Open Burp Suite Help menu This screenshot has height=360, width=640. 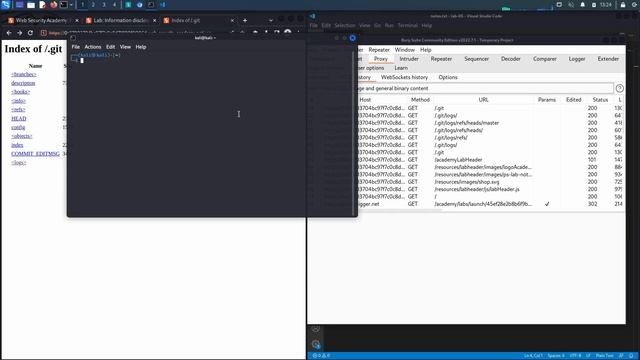tap(426, 50)
